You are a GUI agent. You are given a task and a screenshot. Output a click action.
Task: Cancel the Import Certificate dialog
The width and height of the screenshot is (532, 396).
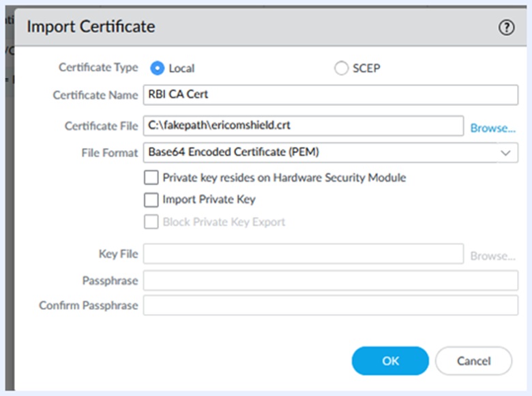tap(473, 361)
